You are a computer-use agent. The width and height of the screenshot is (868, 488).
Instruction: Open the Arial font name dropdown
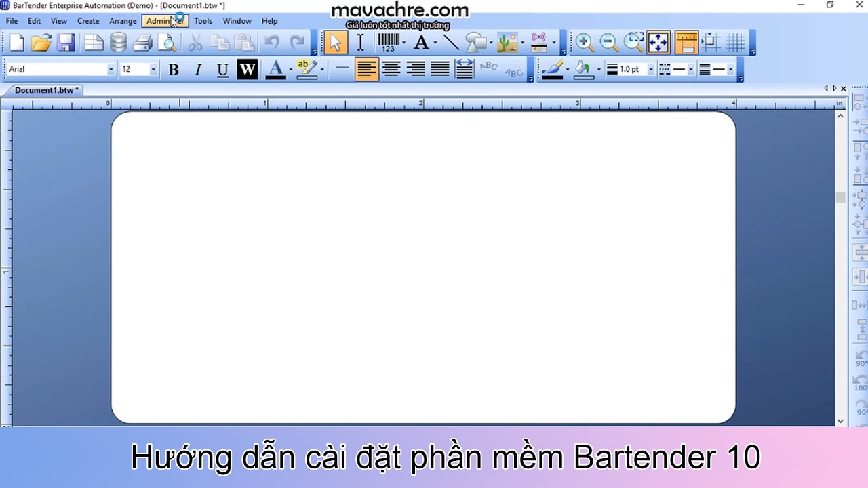[x=111, y=69]
